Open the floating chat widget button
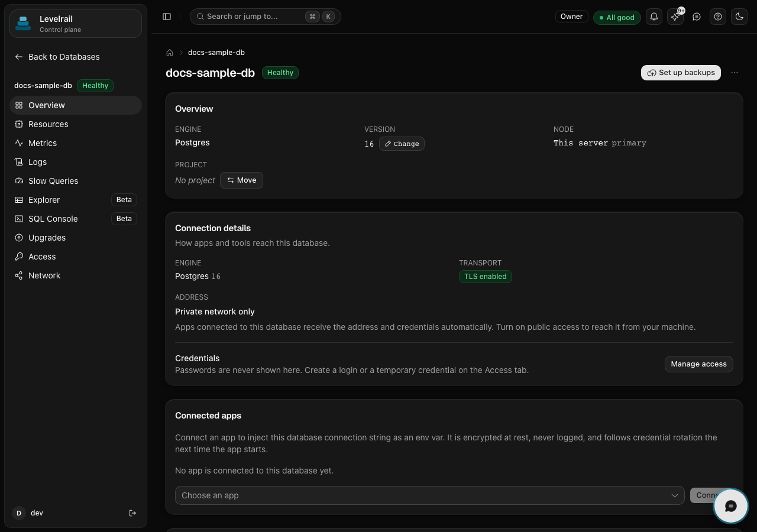The image size is (757, 532). [730, 506]
